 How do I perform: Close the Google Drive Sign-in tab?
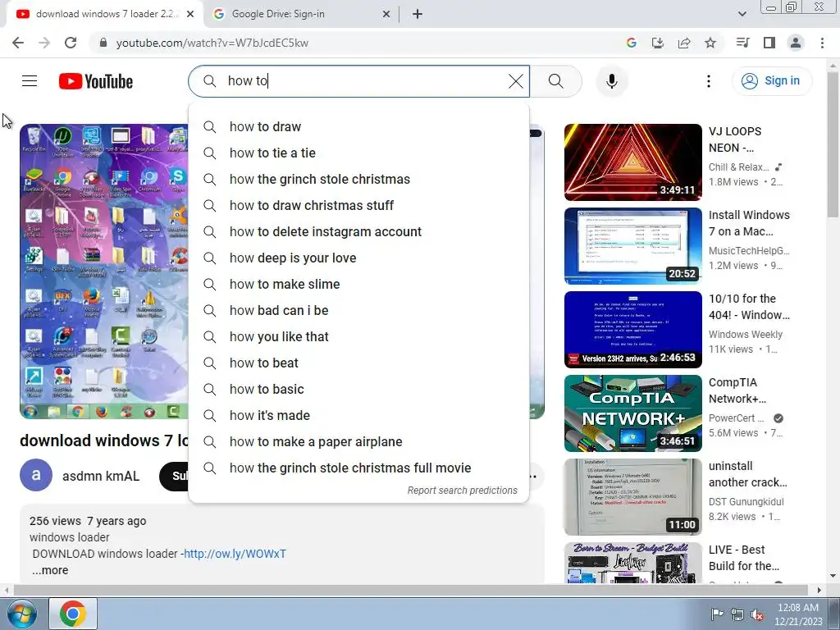pos(386,14)
